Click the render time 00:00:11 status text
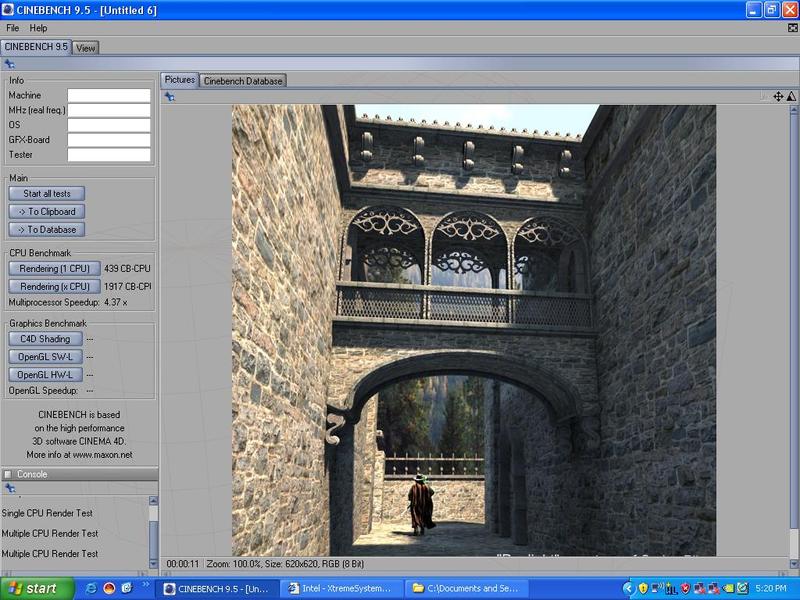Image resolution: width=800 pixels, height=600 pixels. [x=183, y=564]
